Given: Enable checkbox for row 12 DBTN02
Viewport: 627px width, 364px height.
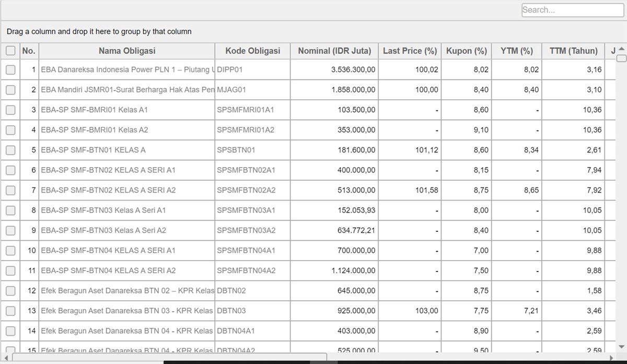Looking at the screenshot, I should coord(10,291).
